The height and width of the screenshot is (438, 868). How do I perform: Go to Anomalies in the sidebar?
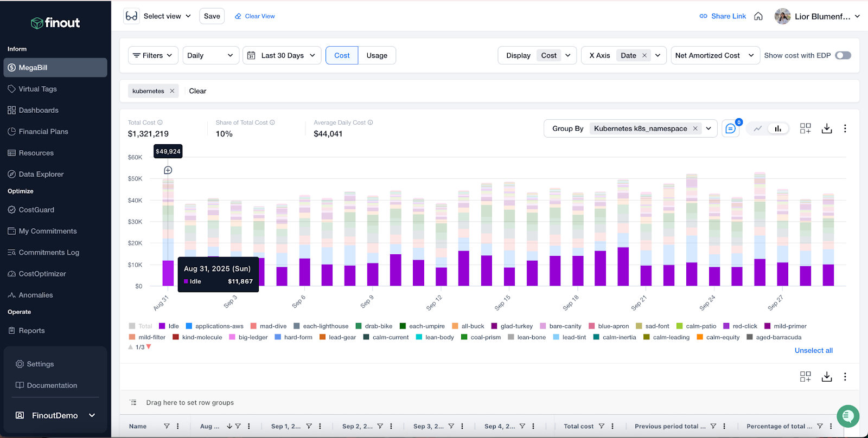(x=36, y=295)
